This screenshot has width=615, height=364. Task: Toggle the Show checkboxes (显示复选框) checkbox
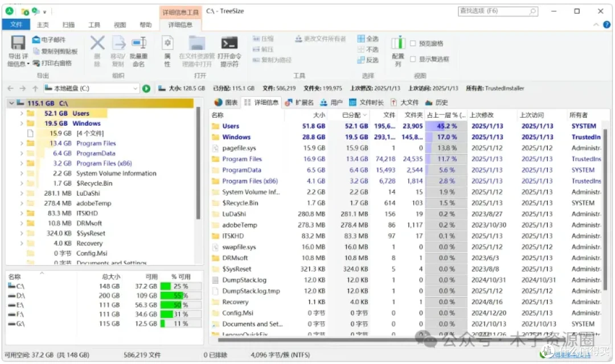413,59
